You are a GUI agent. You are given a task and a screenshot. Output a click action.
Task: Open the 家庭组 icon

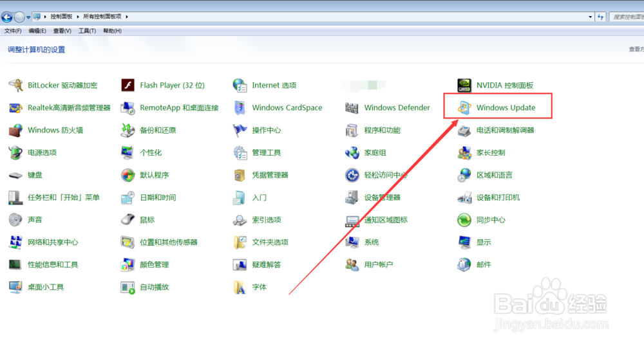pyautogui.click(x=352, y=152)
